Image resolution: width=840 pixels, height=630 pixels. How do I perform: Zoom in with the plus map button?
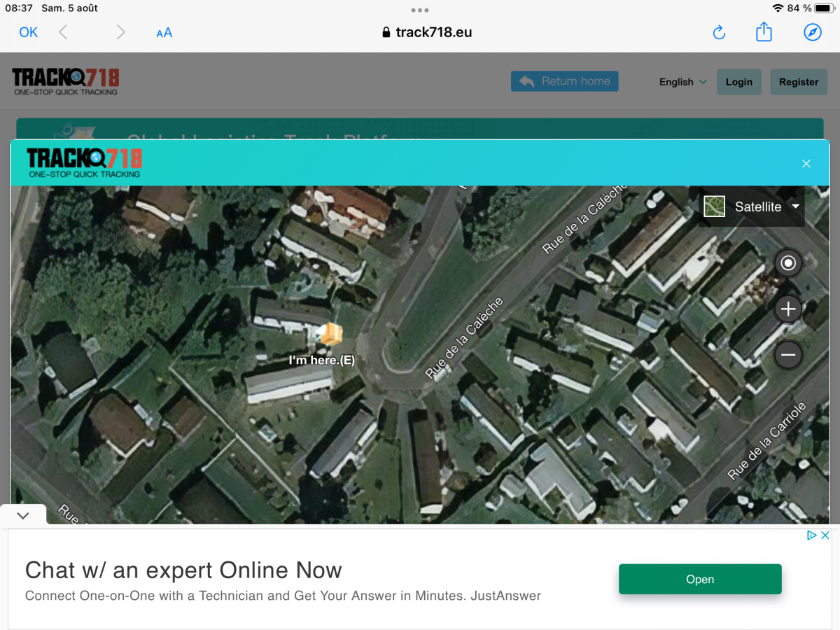coord(788,309)
